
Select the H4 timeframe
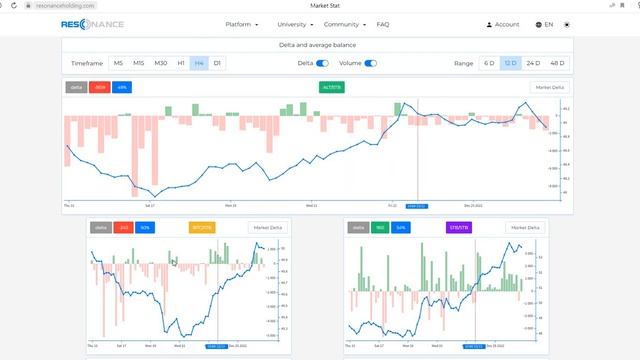pyautogui.click(x=199, y=63)
